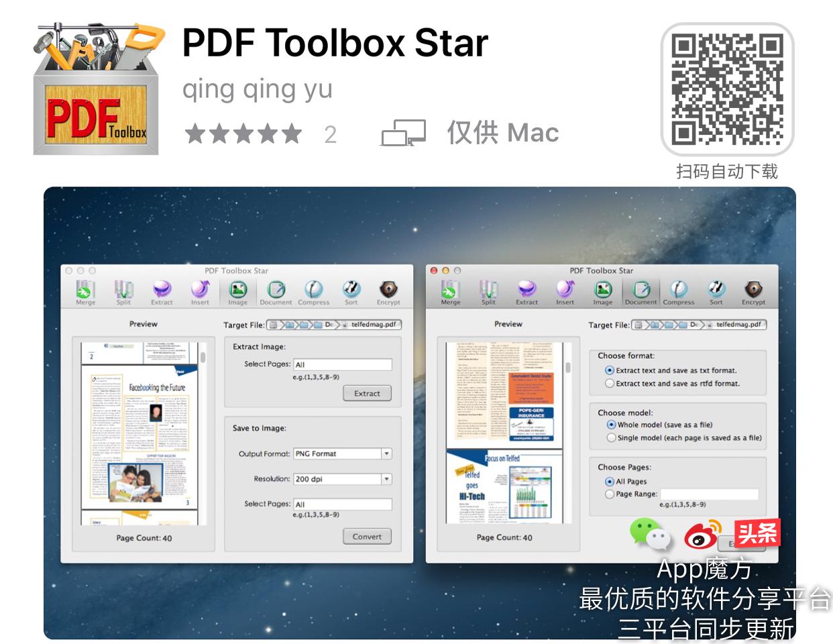Open Sort tool in right window toolbar

tap(716, 292)
